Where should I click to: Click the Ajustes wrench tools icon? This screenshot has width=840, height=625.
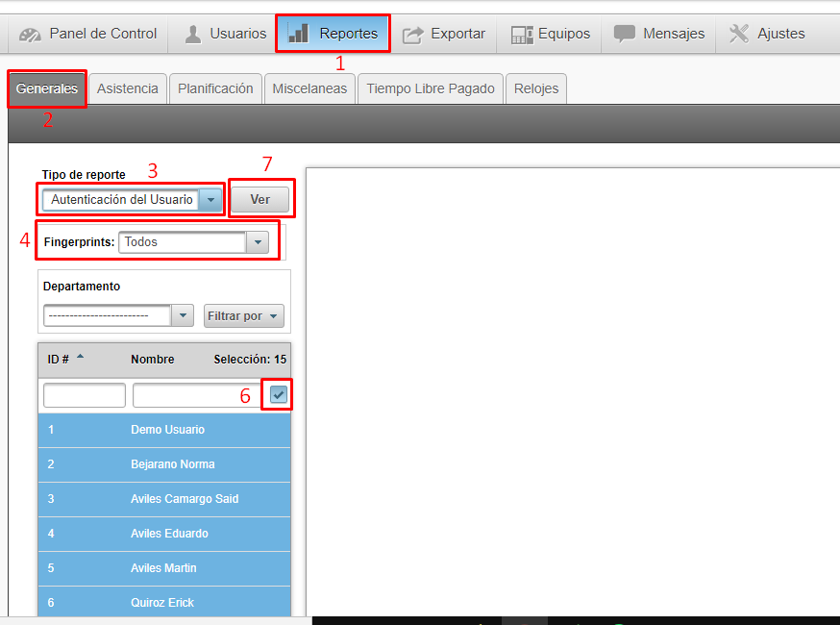click(739, 35)
